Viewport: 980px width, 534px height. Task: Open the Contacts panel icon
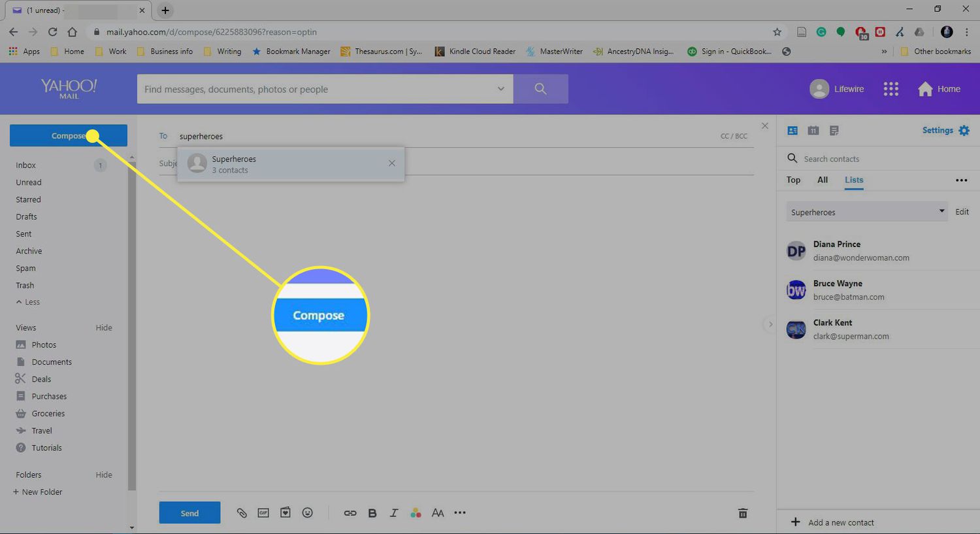(x=792, y=130)
